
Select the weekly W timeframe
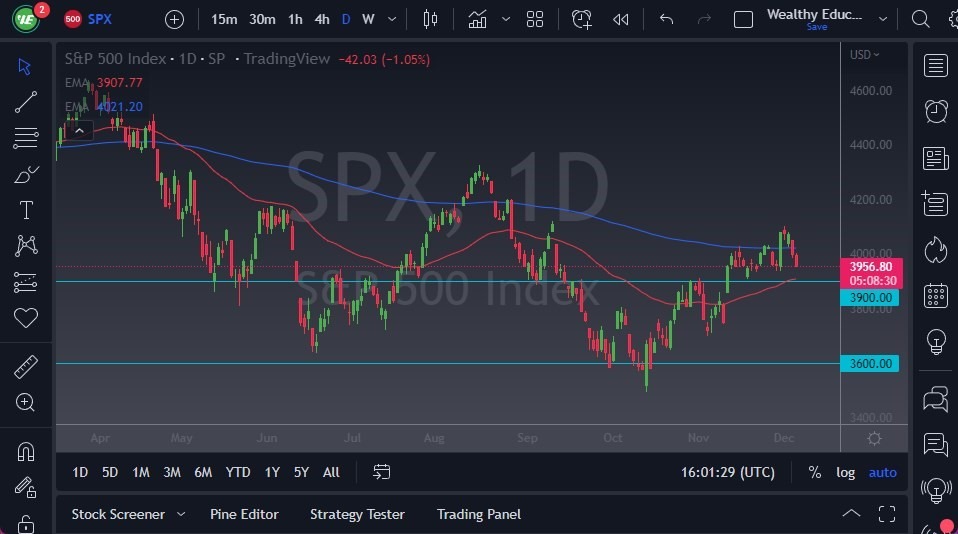pos(368,20)
